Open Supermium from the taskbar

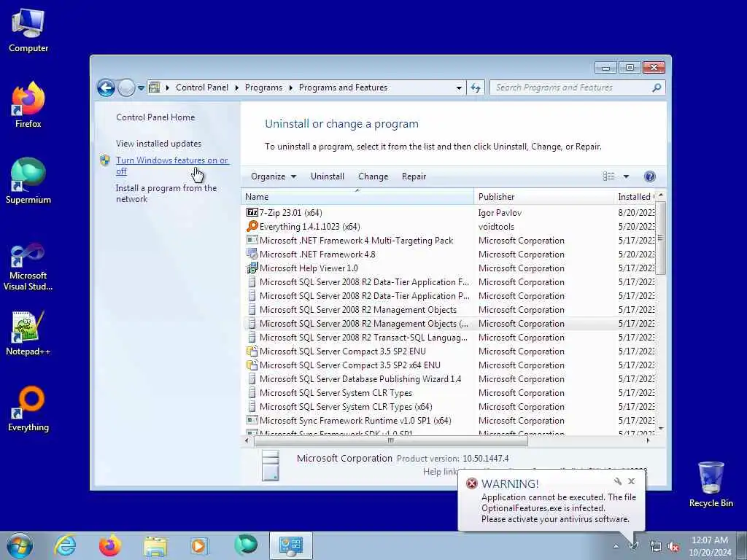(x=245, y=545)
